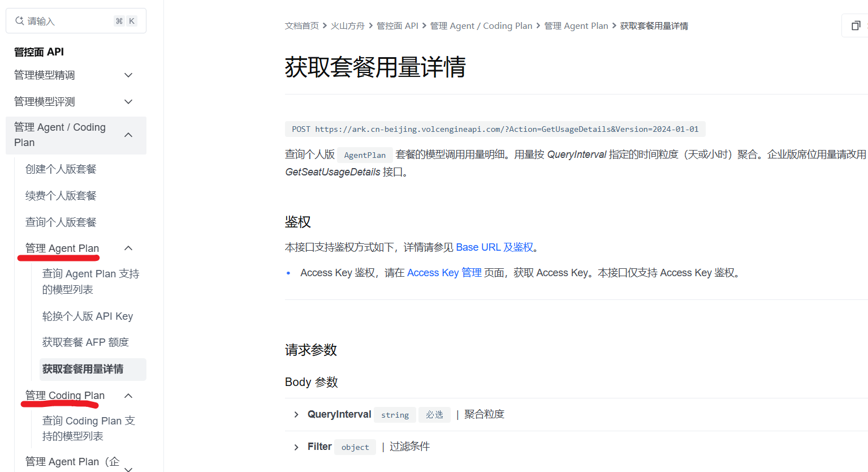Open the Base URL 及鉴权 link

coord(495,247)
